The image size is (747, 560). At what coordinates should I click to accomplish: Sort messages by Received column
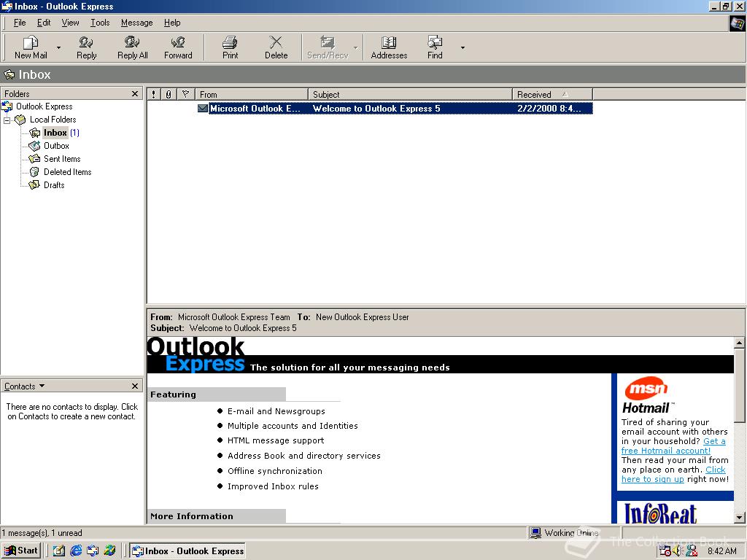point(552,94)
